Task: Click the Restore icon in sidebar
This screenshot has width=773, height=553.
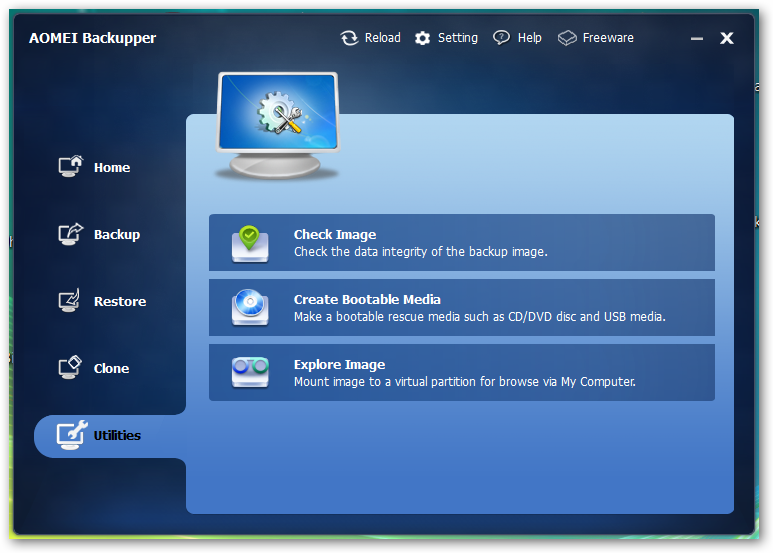Action: click(69, 300)
